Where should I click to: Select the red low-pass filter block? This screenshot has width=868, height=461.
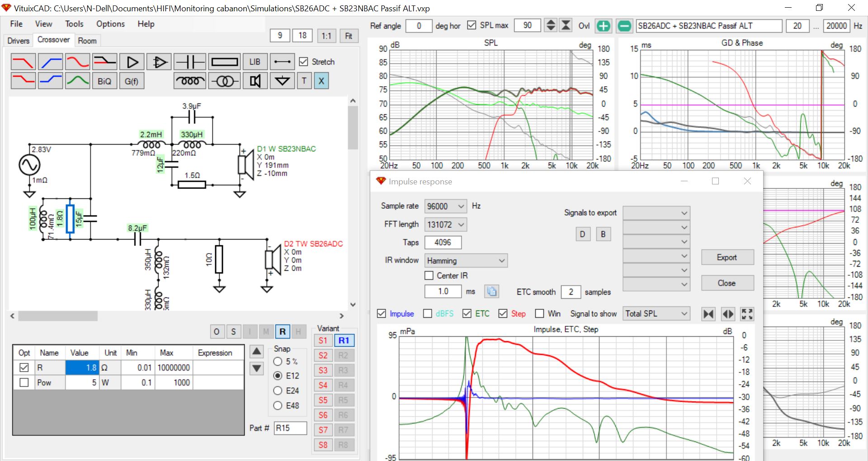tap(23, 62)
